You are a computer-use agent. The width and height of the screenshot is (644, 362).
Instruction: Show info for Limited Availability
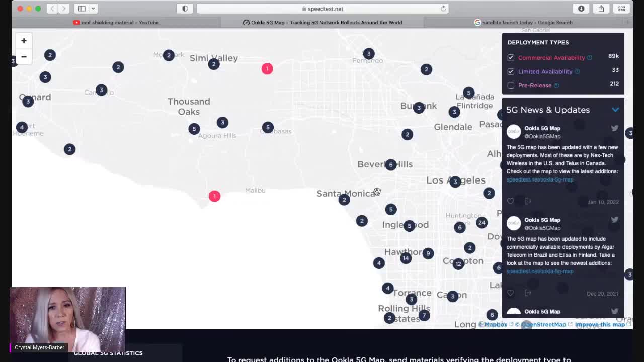[x=577, y=72]
